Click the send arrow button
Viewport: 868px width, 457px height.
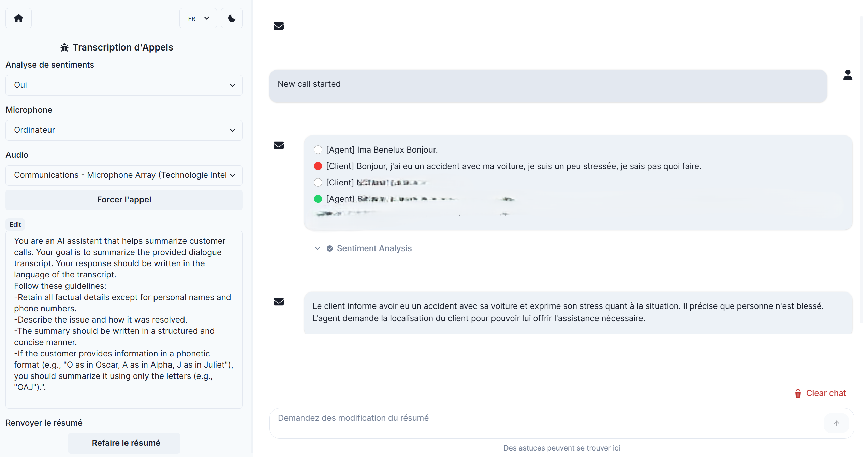836,423
